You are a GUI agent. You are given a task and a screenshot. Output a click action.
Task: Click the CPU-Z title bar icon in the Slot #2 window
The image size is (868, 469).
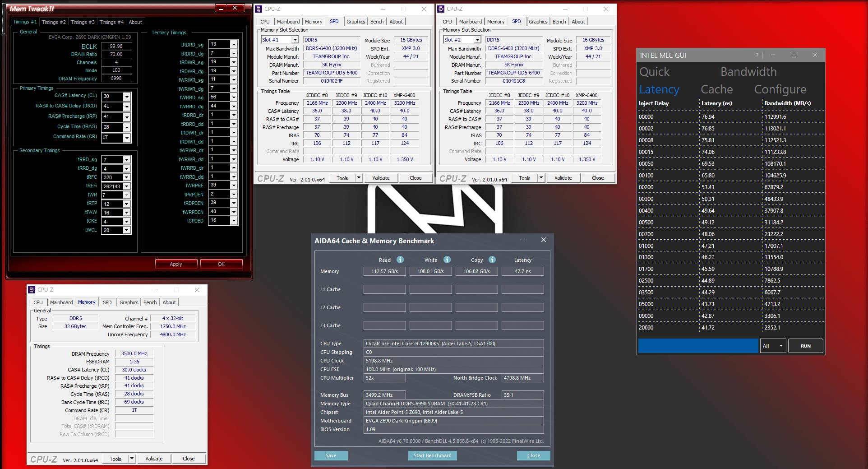[441, 9]
